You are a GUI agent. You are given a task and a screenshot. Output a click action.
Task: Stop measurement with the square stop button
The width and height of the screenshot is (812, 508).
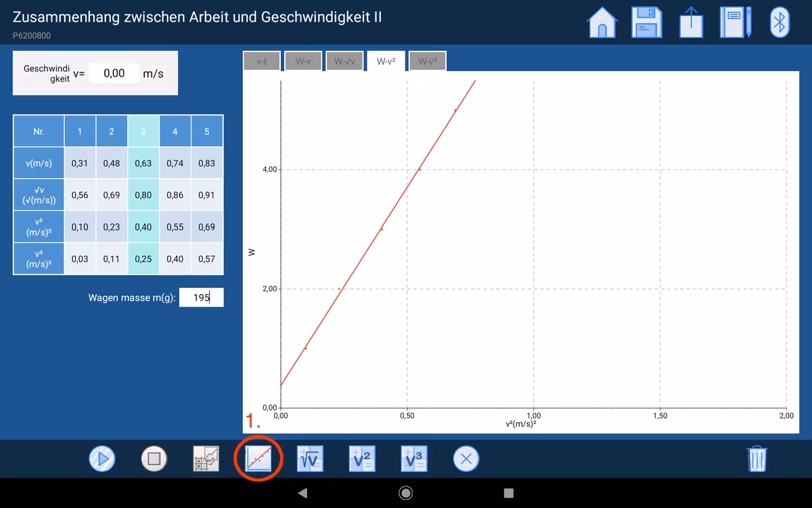154,459
